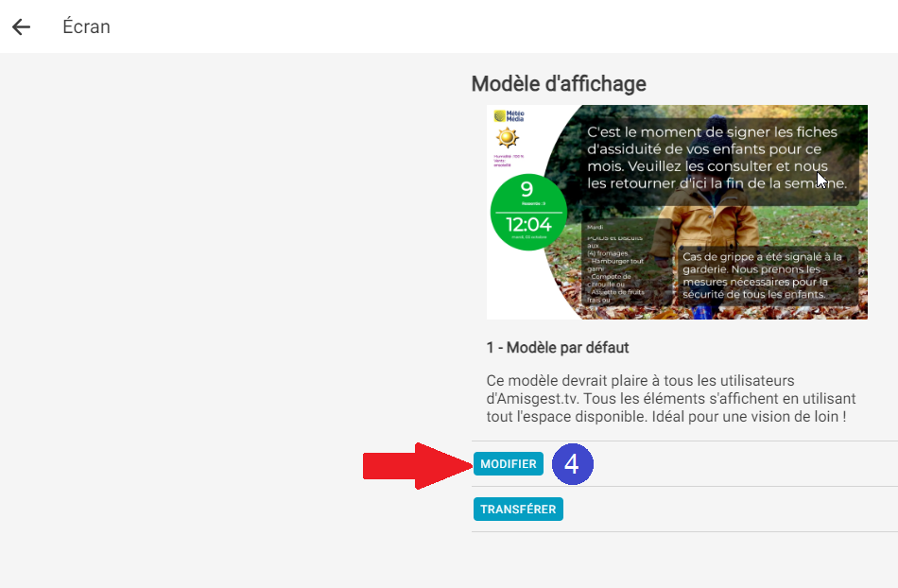
Task: Select the child in yellow coat preview image
Action: coord(677,212)
